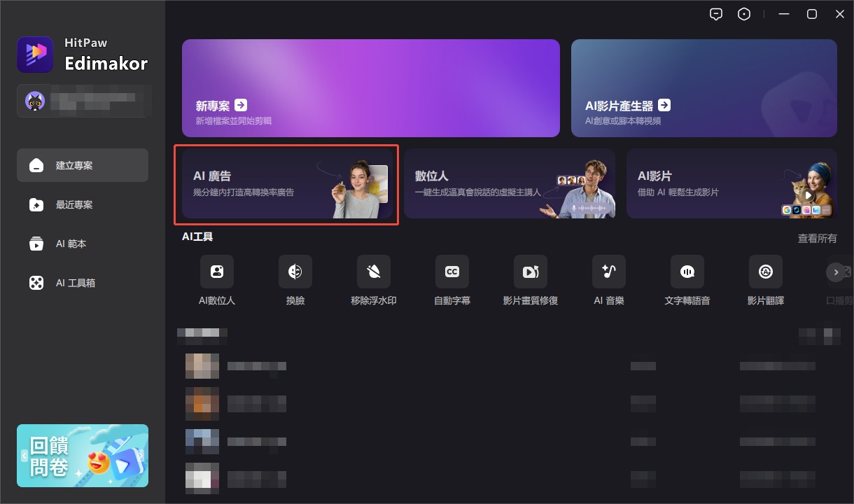Image resolution: width=854 pixels, height=504 pixels.
Task: Go to AI 範本 in the sidebar
Action: tap(83, 244)
